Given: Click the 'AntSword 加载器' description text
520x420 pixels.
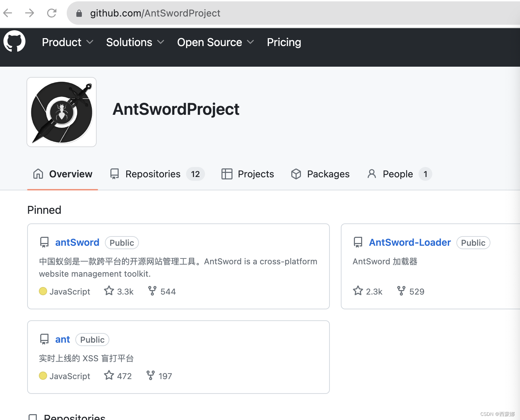Looking at the screenshot, I should point(385,261).
